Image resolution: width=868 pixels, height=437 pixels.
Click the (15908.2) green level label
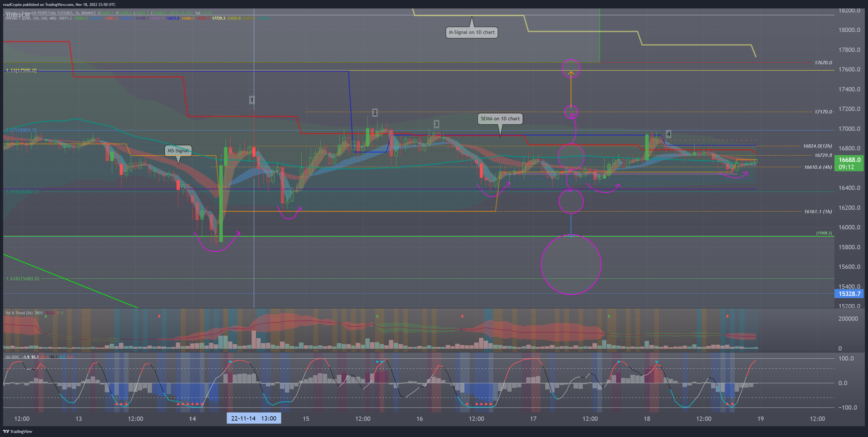click(x=824, y=233)
